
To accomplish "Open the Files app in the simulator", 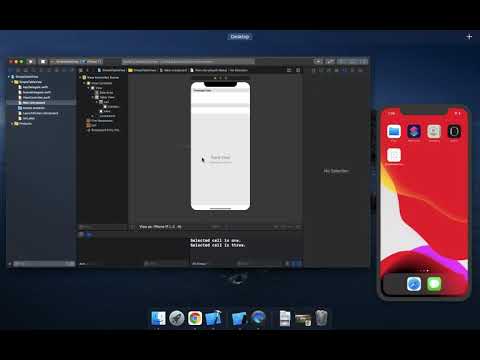I will click(x=394, y=131).
